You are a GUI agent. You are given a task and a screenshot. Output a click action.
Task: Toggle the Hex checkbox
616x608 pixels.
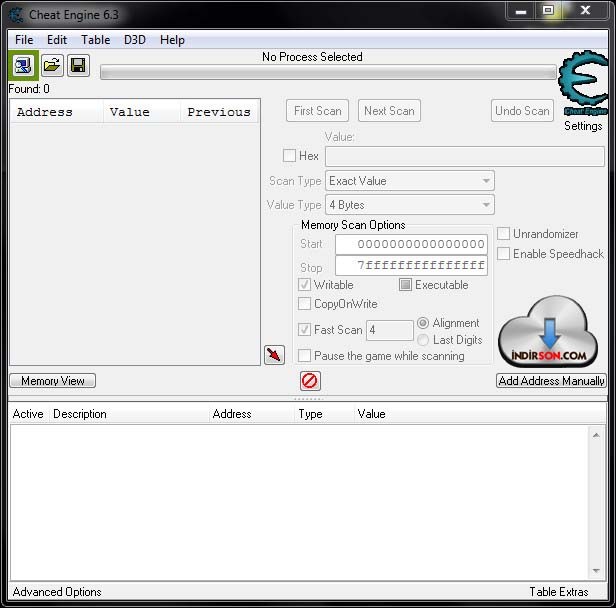coord(290,156)
